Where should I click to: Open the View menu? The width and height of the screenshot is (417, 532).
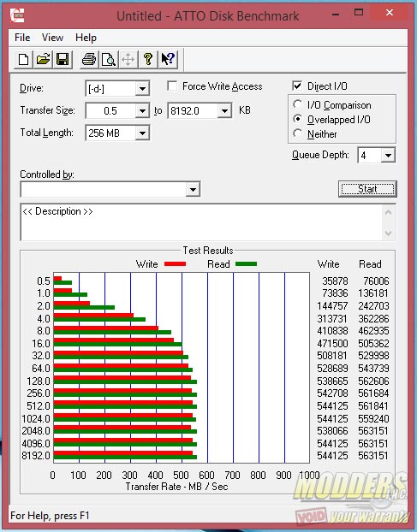pyautogui.click(x=52, y=38)
